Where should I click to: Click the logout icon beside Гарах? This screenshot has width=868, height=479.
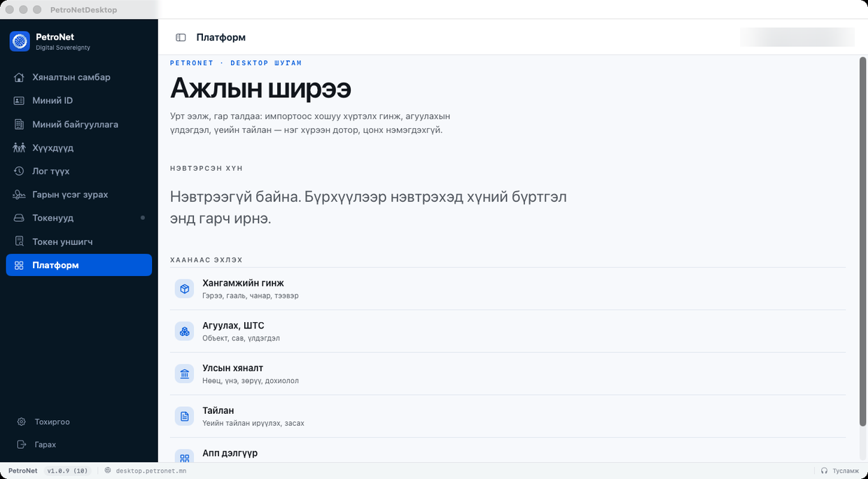pos(21,445)
